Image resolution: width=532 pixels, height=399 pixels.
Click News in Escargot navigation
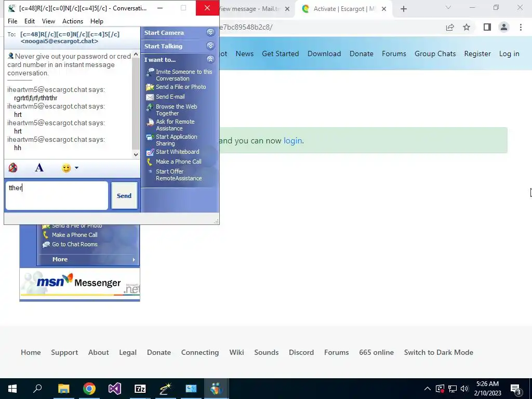[245, 54]
